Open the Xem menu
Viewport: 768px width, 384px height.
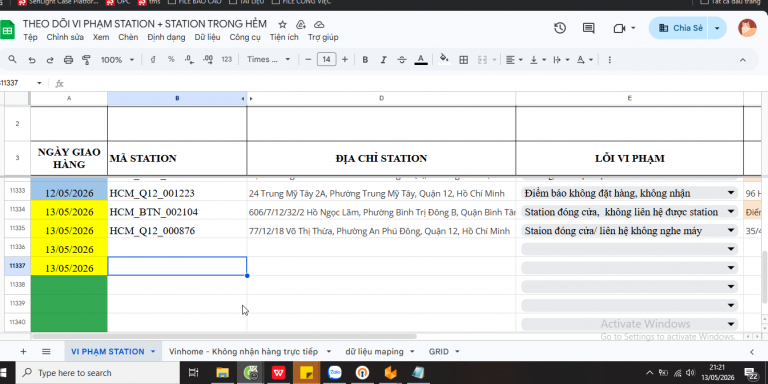tap(101, 37)
